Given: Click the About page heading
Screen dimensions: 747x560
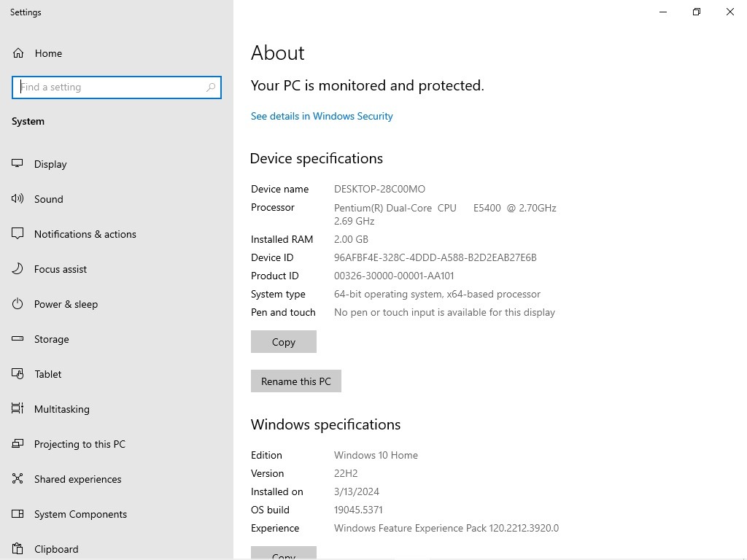Looking at the screenshot, I should [278, 52].
